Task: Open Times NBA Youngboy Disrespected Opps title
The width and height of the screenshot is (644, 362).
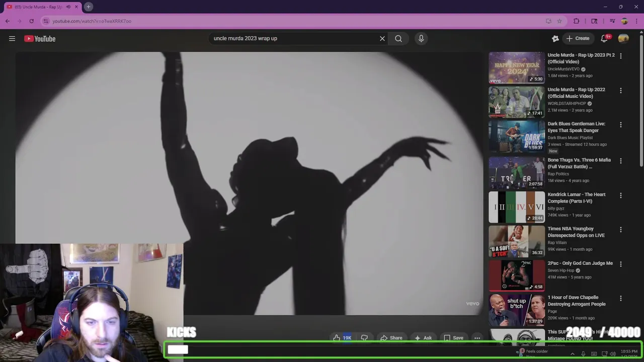Action: (x=576, y=232)
